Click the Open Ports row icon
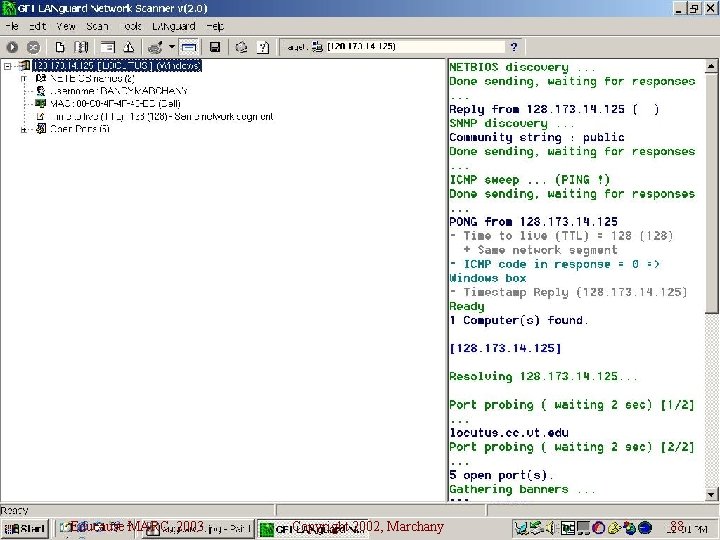The height and width of the screenshot is (540, 720). coord(41,129)
